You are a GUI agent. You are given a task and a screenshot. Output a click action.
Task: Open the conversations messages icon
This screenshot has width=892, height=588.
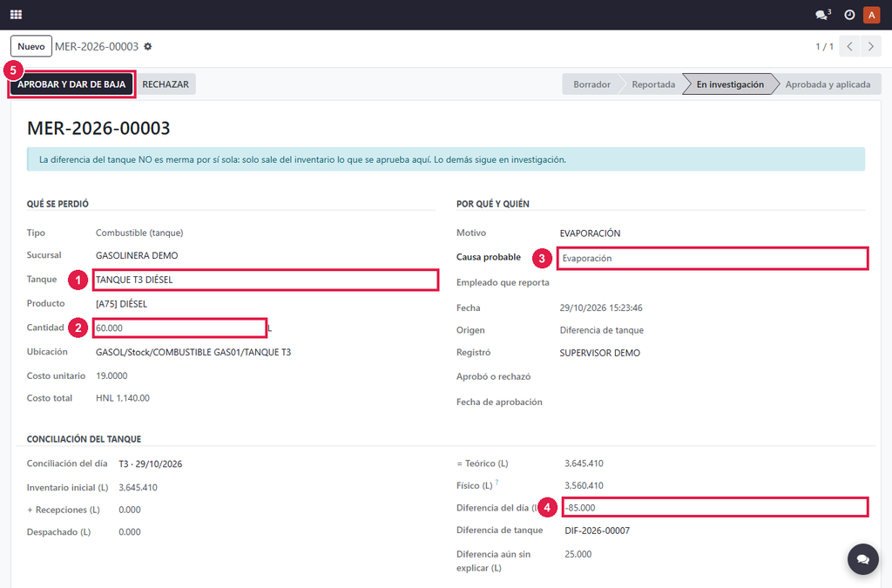point(822,15)
